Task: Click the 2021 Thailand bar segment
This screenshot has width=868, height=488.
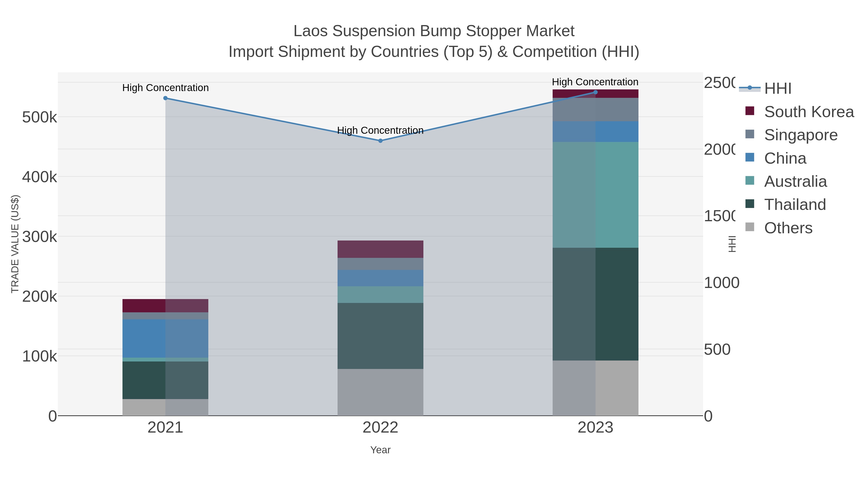Action: coord(165,380)
